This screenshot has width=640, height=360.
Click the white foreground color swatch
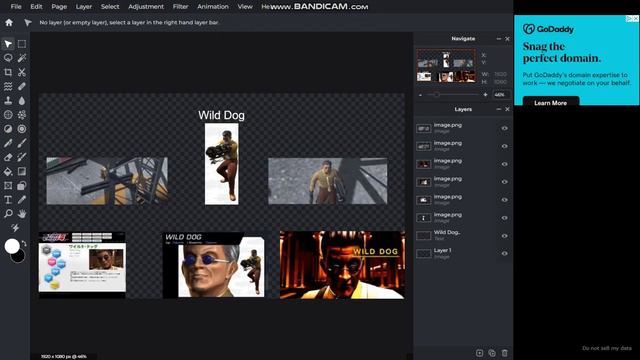tap(12, 246)
